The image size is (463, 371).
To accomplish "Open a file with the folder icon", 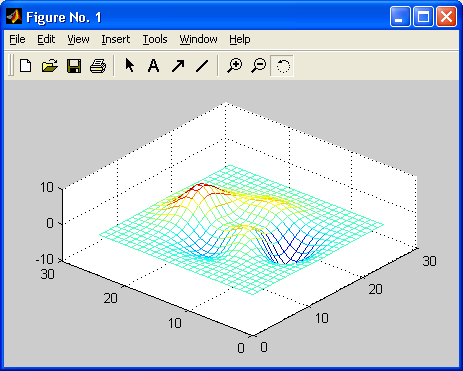I will click(50, 66).
